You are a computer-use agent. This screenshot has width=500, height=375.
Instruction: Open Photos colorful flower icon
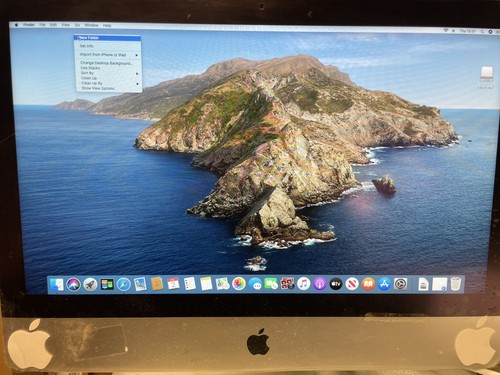click(x=239, y=284)
